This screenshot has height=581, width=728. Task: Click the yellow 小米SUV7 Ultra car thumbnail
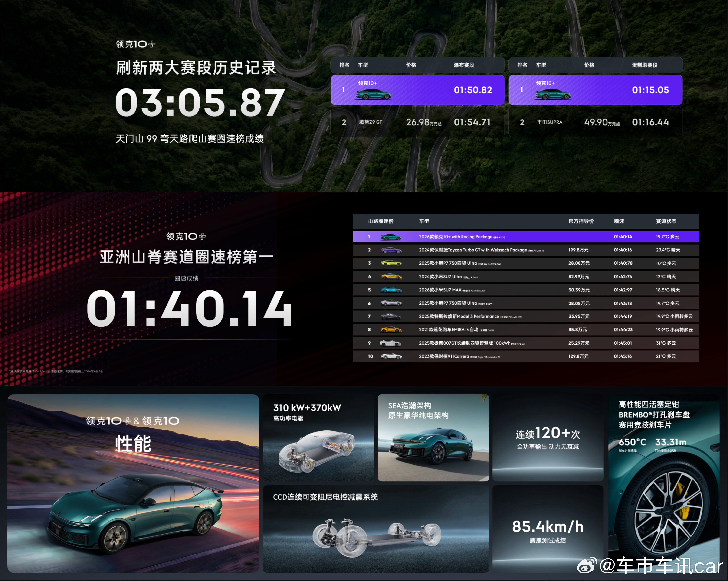391,277
